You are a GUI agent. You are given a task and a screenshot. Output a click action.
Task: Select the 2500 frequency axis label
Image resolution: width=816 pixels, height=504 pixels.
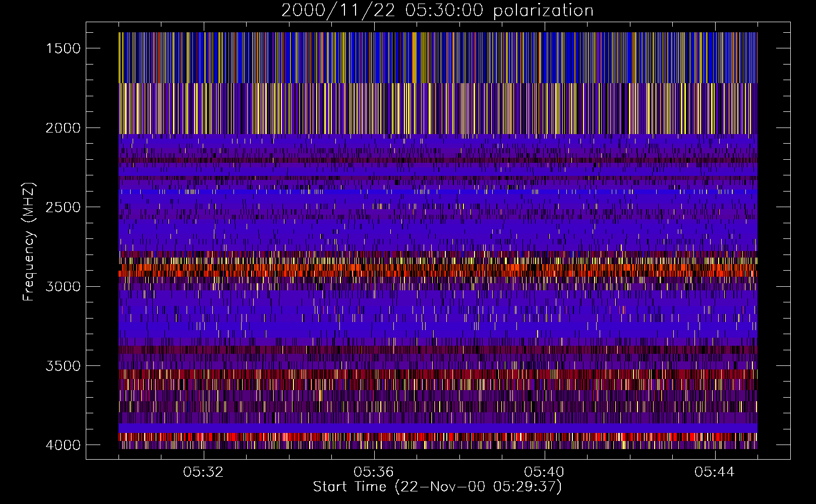point(63,207)
